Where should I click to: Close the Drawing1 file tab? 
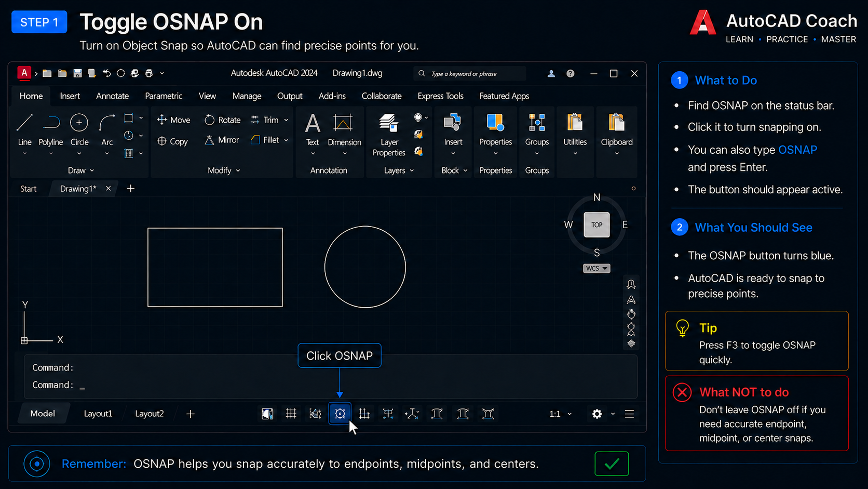[108, 189]
